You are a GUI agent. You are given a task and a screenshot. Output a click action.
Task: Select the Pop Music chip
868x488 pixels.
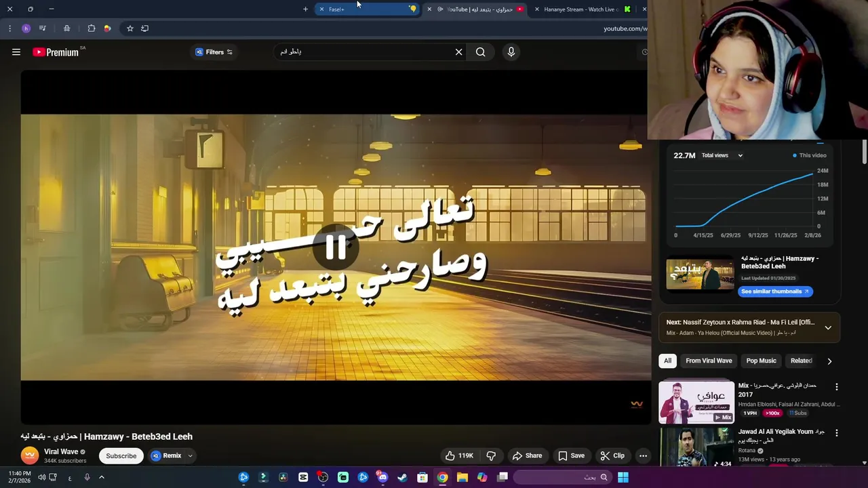761,361
